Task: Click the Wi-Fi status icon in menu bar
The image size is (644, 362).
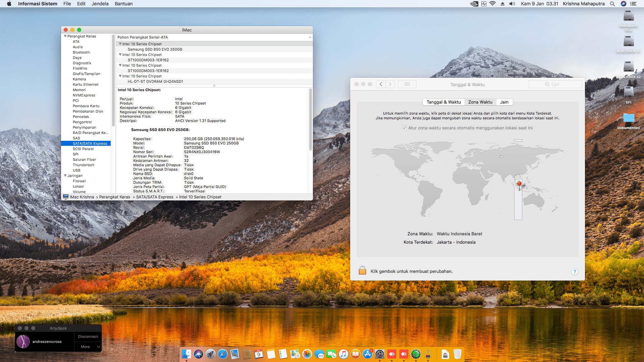Action: (x=492, y=4)
